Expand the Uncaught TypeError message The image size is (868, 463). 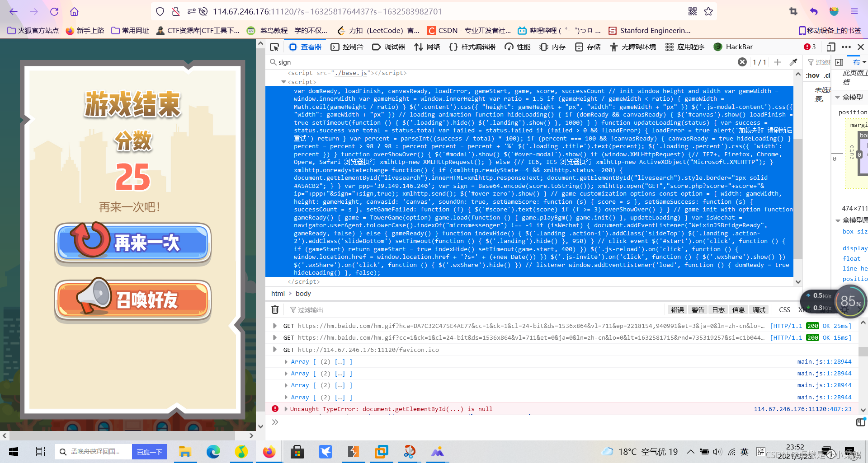286,409
